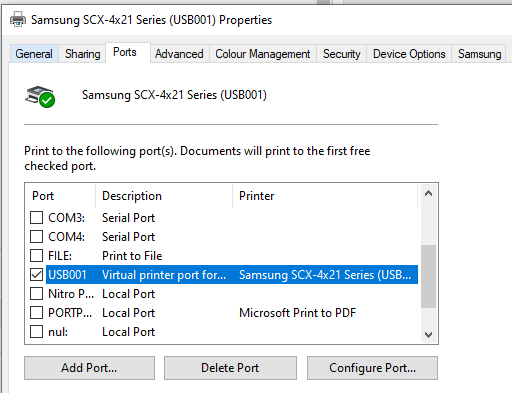The image size is (512, 393).
Task: Click the port list scroll down arrow
Action: click(428, 334)
